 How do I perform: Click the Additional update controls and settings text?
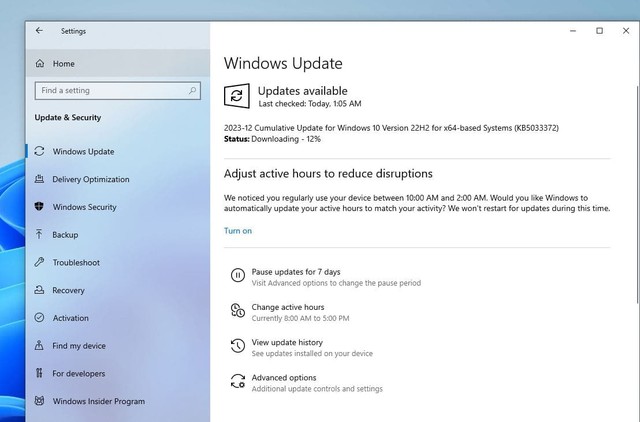click(x=317, y=389)
